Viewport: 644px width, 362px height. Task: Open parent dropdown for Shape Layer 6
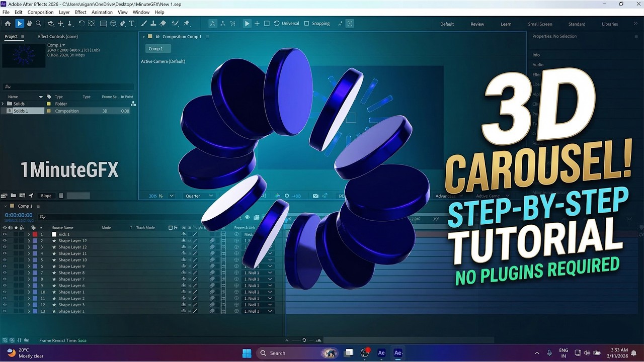pyautogui.click(x=258, y=286)
